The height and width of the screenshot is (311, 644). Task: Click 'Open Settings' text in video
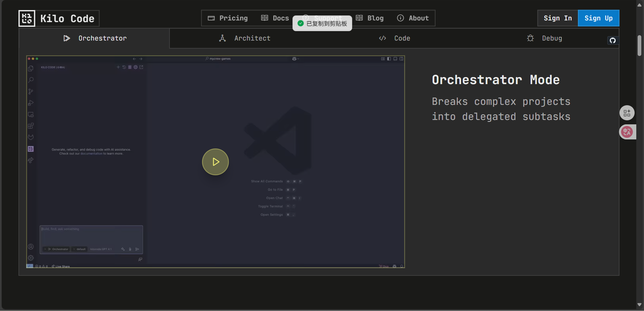[x=272, y=215]
